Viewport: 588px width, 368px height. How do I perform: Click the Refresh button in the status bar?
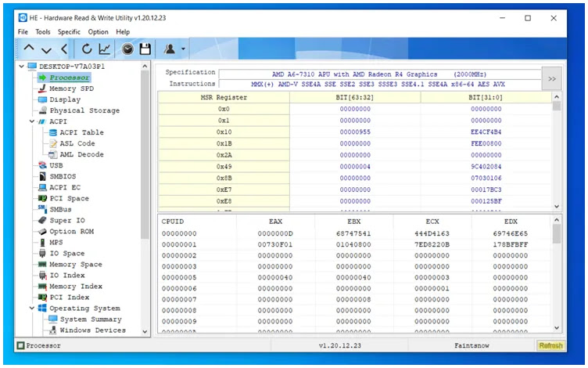click(x=551, y=345)
